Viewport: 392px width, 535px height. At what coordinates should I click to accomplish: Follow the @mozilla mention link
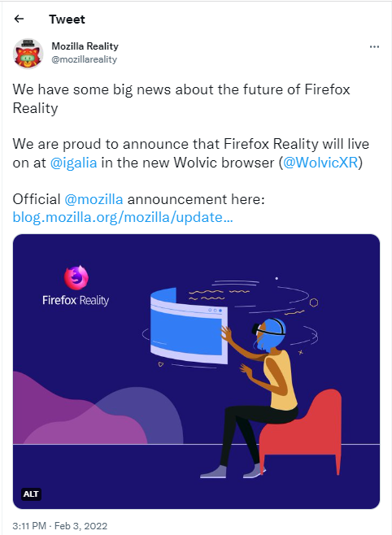pyautogui.click(x=94, y=199)
